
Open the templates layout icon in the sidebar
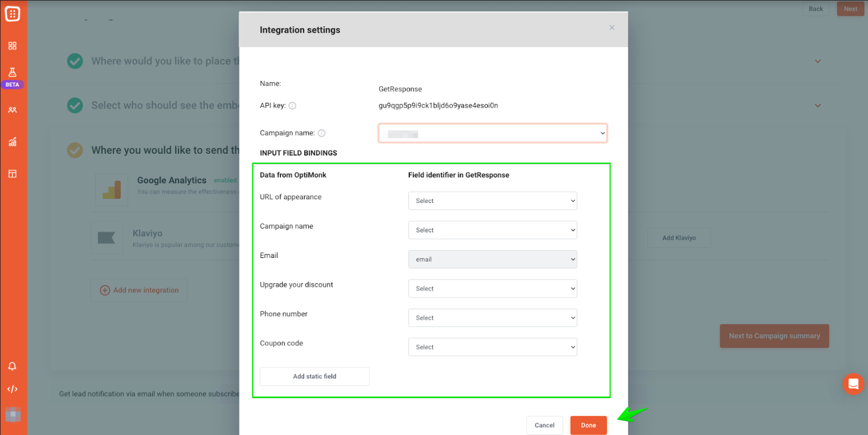point(12,174)
